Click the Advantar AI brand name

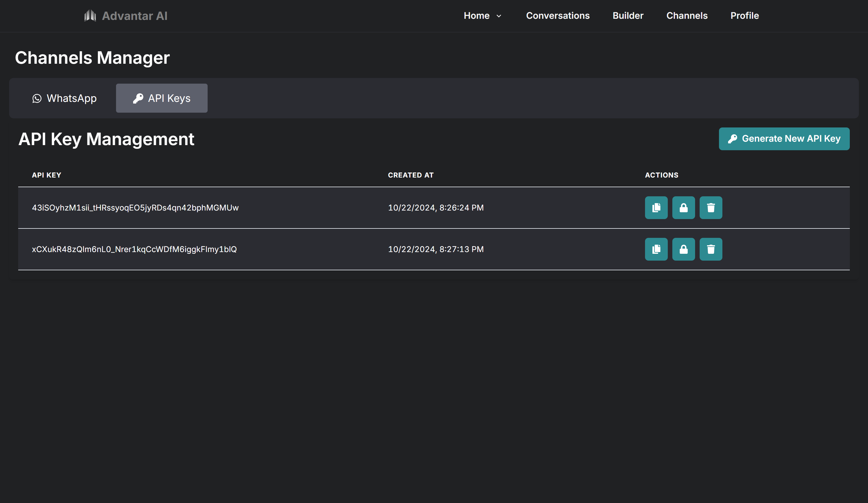click(134, 16)
